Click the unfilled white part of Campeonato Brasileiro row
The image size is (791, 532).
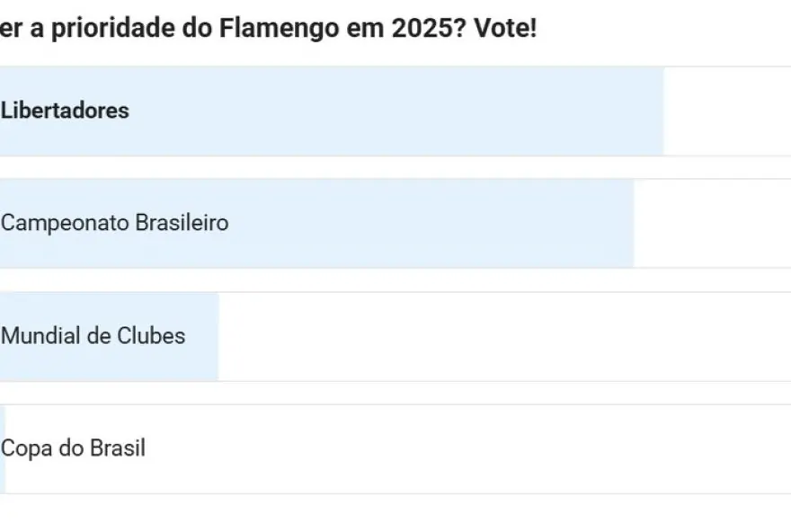[712, 223]
